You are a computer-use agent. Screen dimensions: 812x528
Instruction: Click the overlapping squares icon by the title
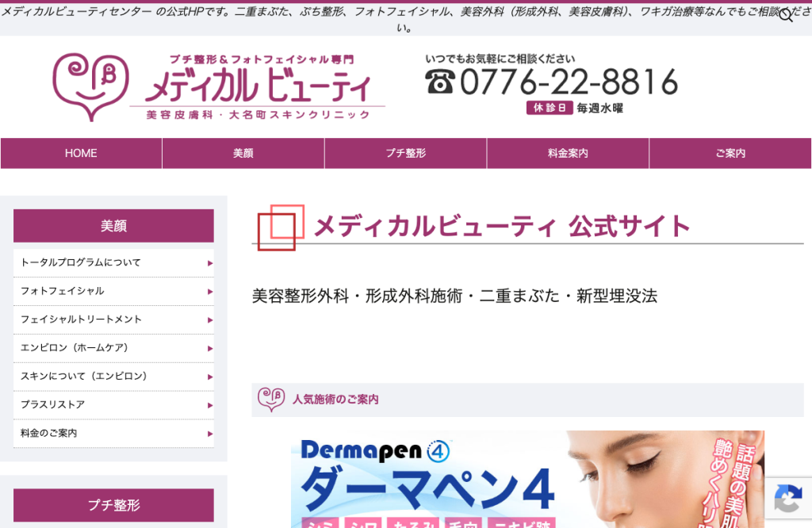(x=282, y=228)
